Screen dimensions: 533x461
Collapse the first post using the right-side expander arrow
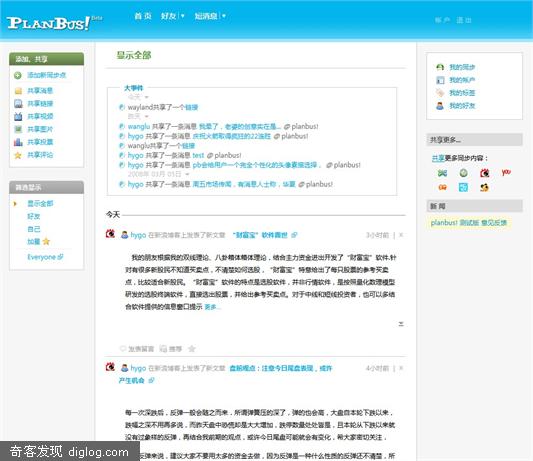401,324
